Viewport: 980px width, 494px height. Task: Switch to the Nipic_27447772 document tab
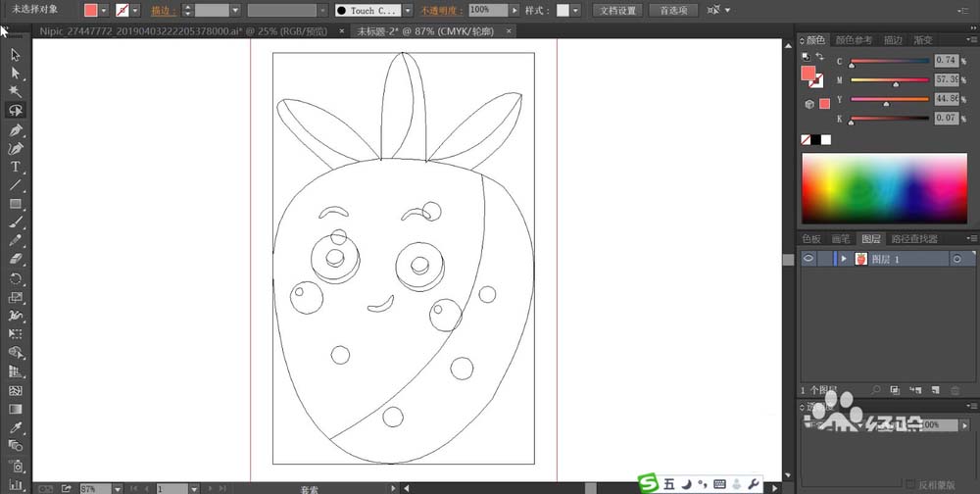tap(186, 31)
